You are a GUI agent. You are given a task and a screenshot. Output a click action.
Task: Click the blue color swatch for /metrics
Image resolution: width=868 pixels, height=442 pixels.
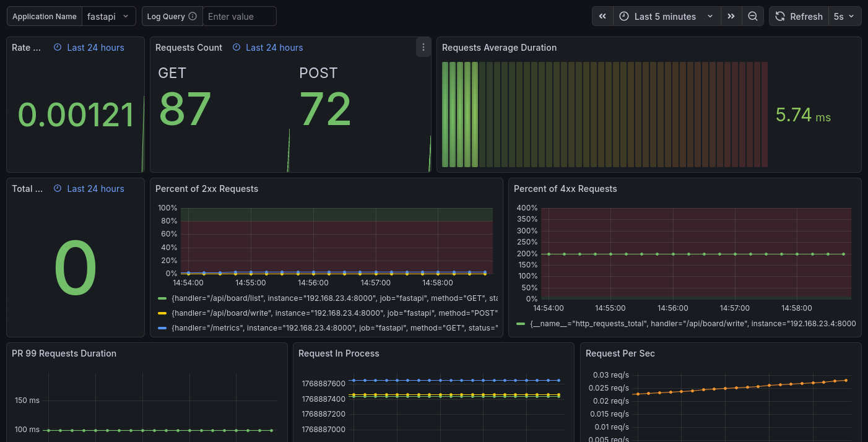(163, 328)
